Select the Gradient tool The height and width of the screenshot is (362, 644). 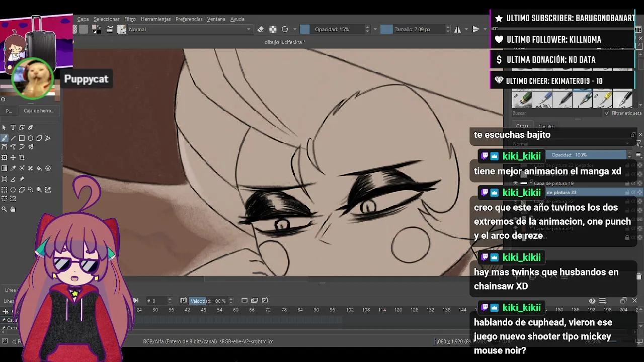coord(5,168)
